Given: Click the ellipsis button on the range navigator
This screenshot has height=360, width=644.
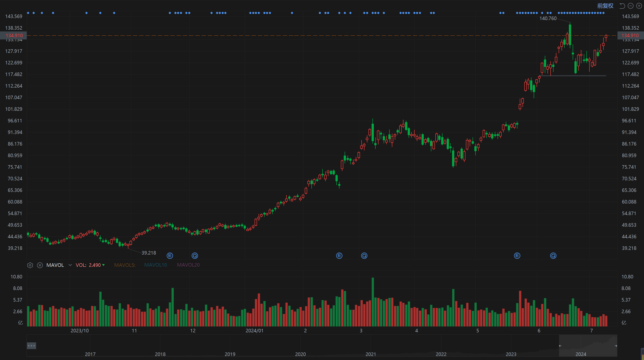Looking at the screenshot, I should point(31,346).
